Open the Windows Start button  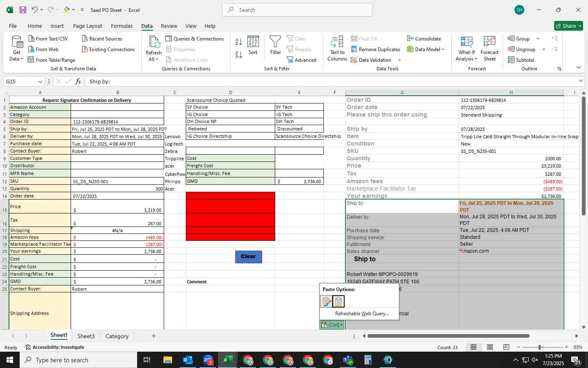10,360
